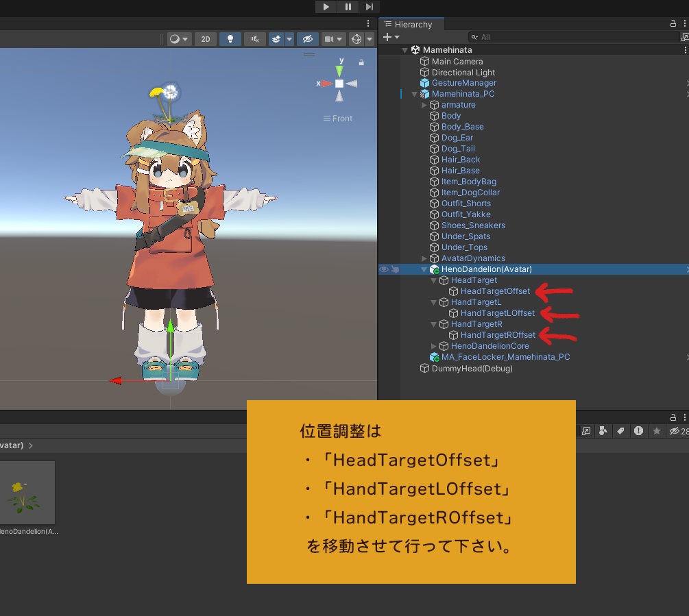Click the Project favorites star icon

click(657, 431)
